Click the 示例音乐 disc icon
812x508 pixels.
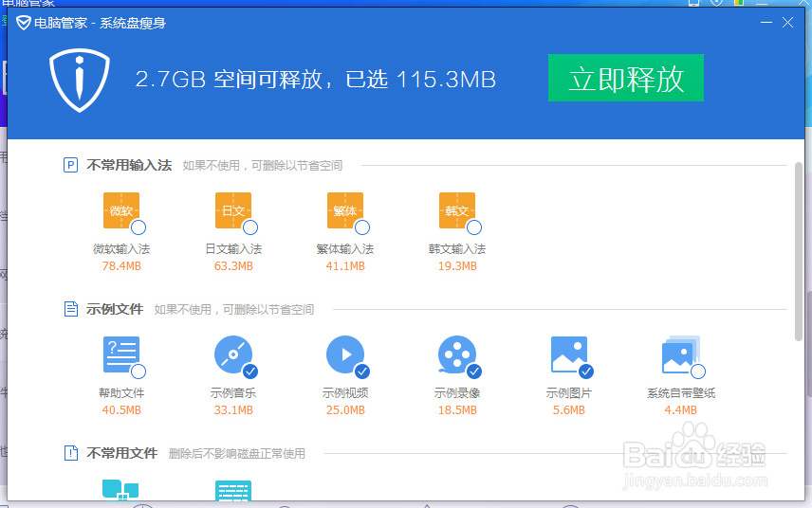click(x=233, y=354)
